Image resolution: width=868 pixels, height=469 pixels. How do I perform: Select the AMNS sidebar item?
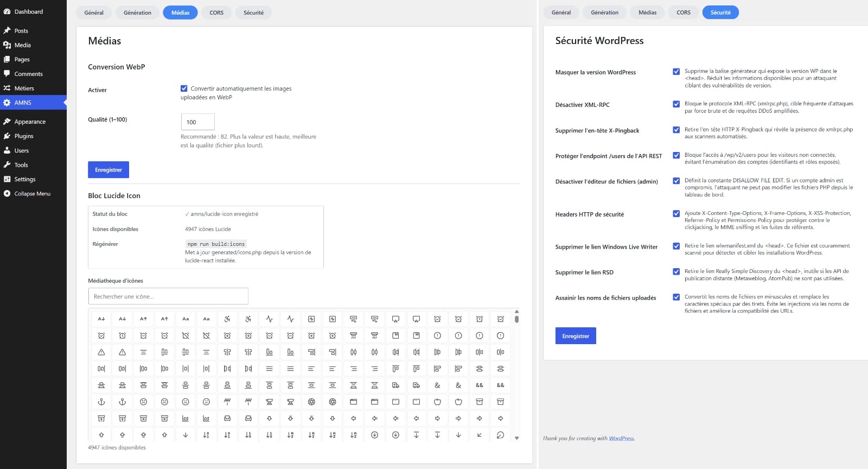[x=33, y=103]
